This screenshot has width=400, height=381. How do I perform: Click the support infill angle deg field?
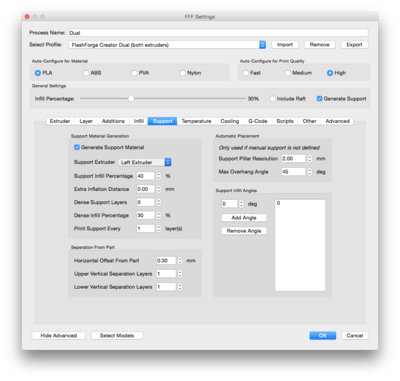tap(229, 204)
